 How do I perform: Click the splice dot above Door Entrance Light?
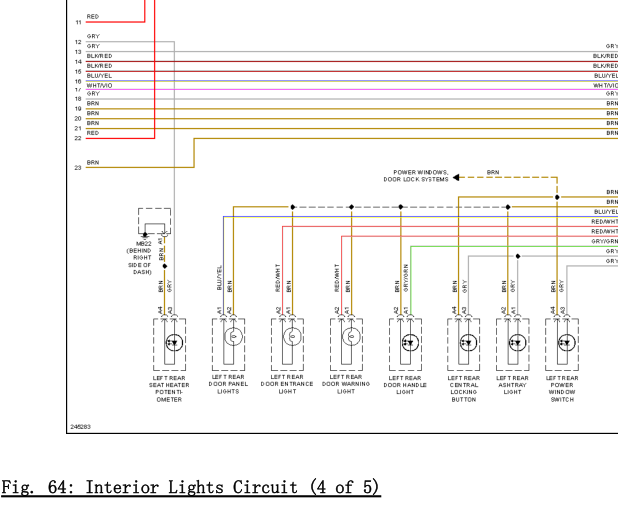pyautogui.click(x=292, y=207)
